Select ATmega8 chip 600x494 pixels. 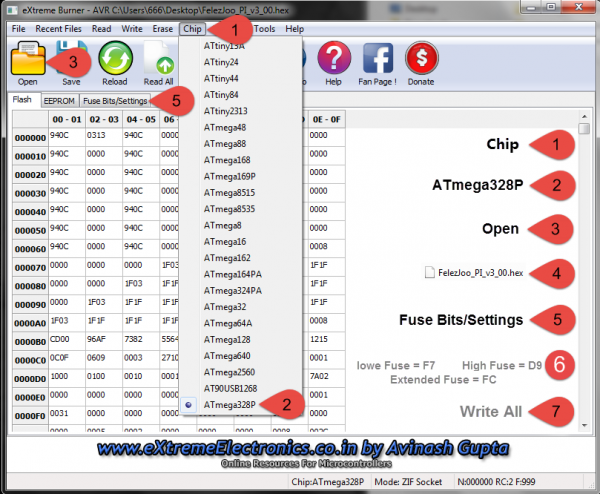241,225
